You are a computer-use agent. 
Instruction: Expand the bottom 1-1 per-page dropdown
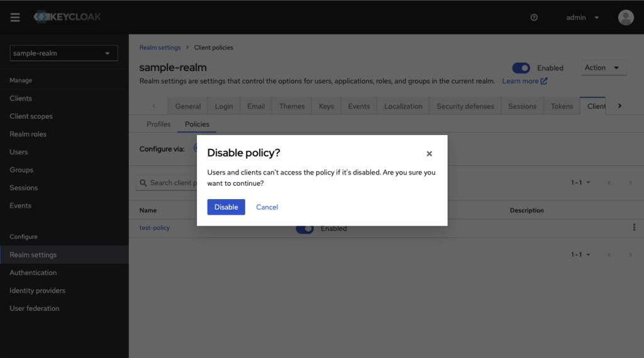coord(580,254)
